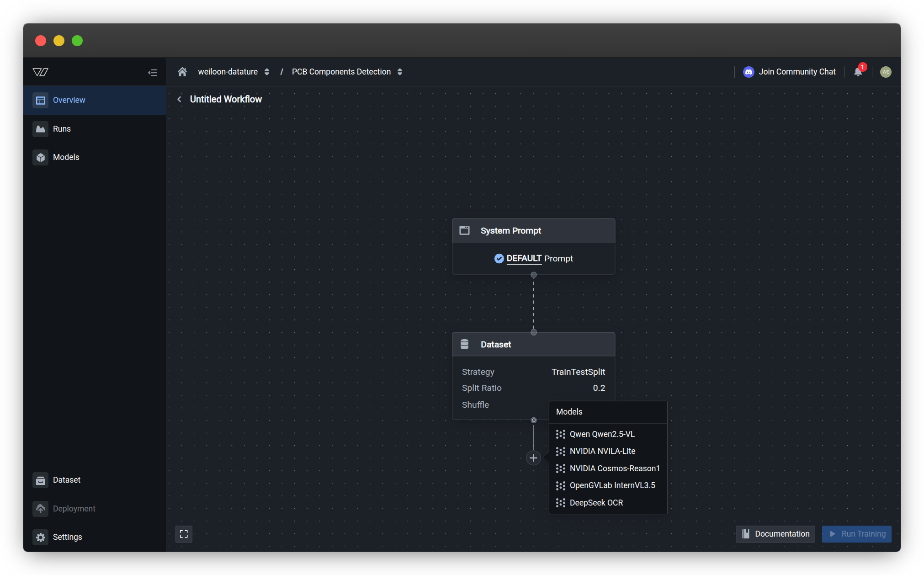The width and height of the screenshot is (924, 575).
Task: Select Qwen Qwen2.5-VL from Models menu
Action: 602,434
